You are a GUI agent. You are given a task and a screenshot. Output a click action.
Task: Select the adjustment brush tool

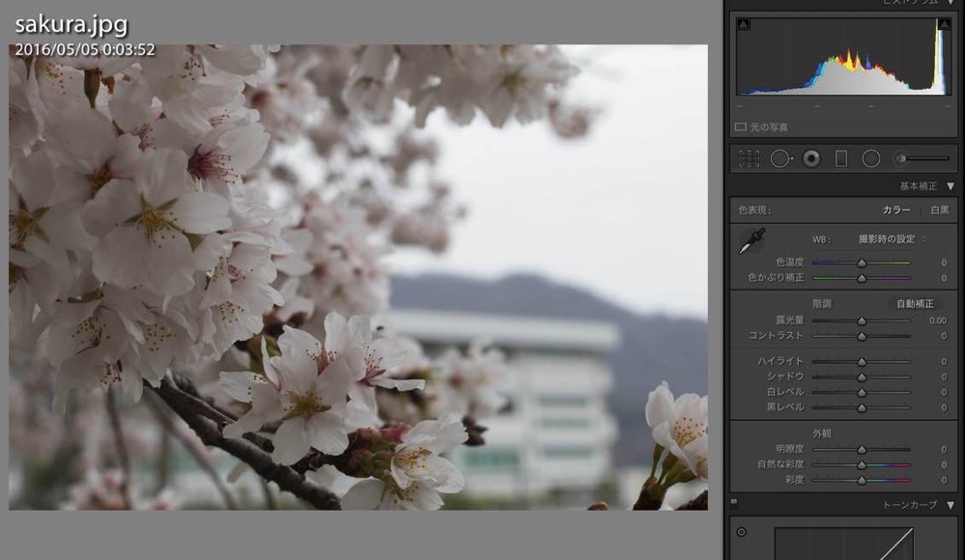(922, 158)
